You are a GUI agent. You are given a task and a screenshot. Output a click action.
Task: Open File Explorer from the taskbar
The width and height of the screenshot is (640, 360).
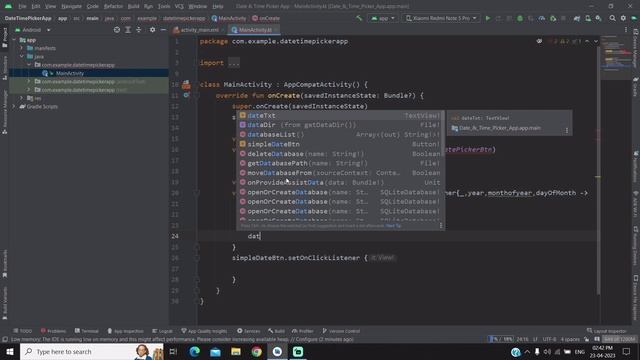(236, 352)
